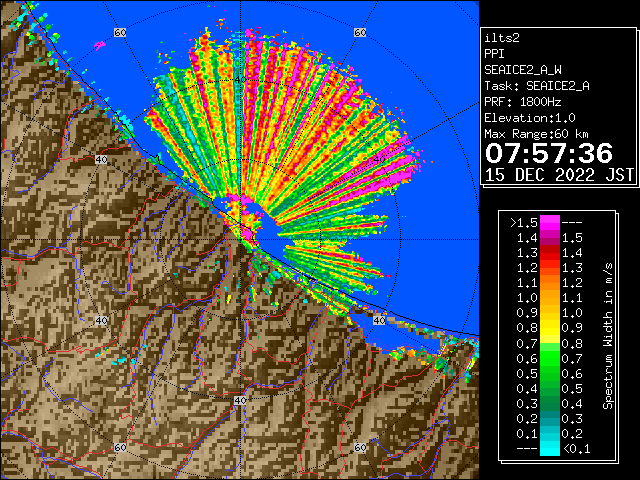This screenshot has height=480, width=640.
Task: Pick the dark green swatch beside 0.3
Action: pyautogui.click(x=550, y=404)
